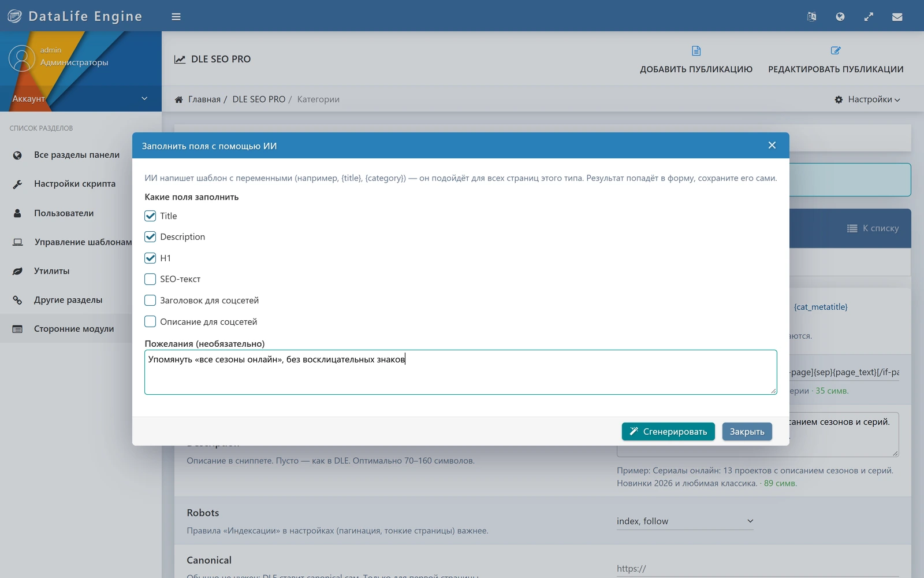Screen dimensions: 924x578
Task: Click the К списку link
Action: tap(873, 228)
